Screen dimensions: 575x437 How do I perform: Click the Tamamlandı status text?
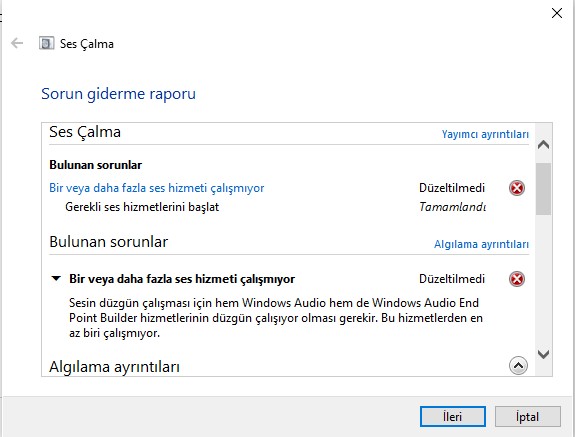click(453, 207)
